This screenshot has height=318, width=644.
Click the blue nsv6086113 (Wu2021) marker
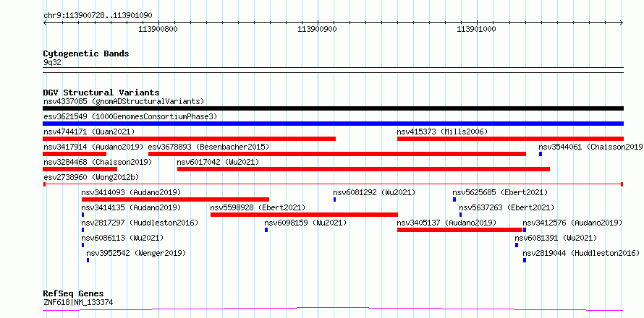click(x=83, y=245)
